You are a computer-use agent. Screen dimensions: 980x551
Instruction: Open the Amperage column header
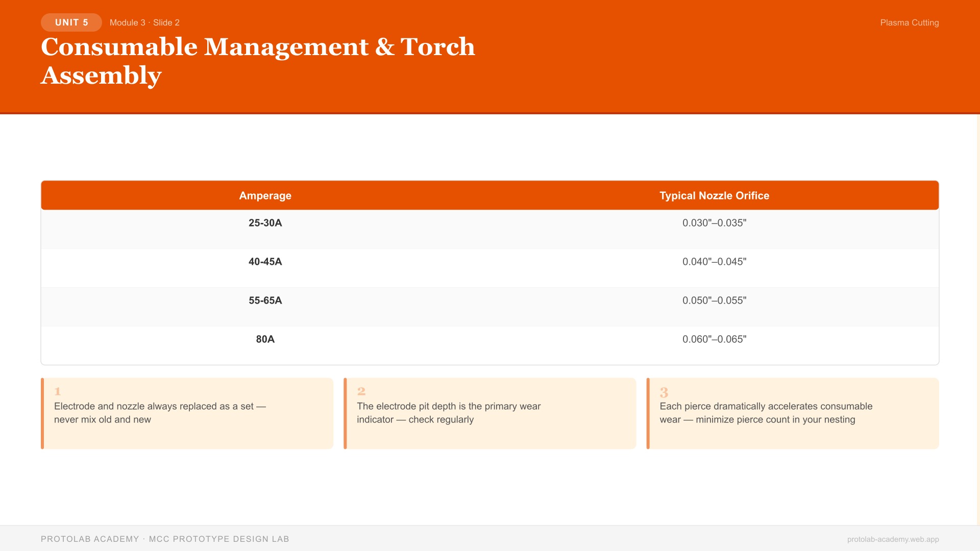(x=265, y=195)
